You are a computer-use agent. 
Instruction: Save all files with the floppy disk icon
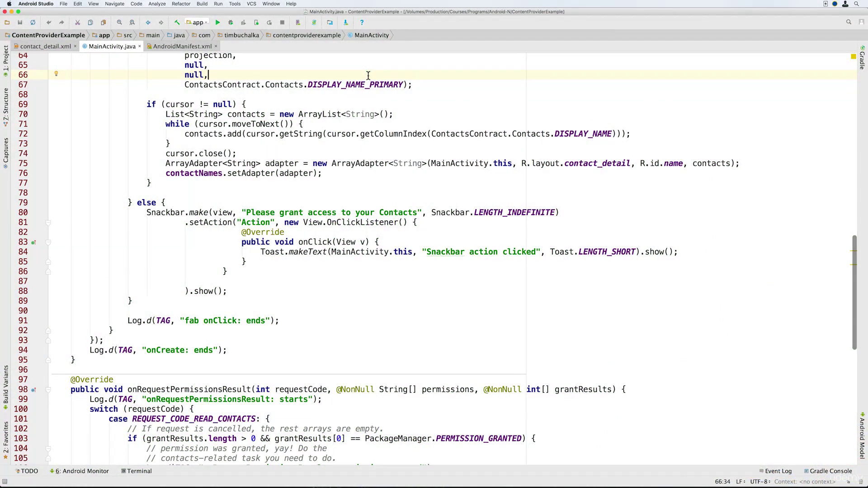(20, 22)
